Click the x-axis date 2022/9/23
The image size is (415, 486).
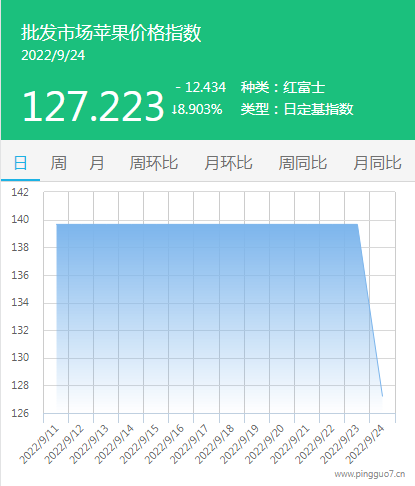click(340, 445)
